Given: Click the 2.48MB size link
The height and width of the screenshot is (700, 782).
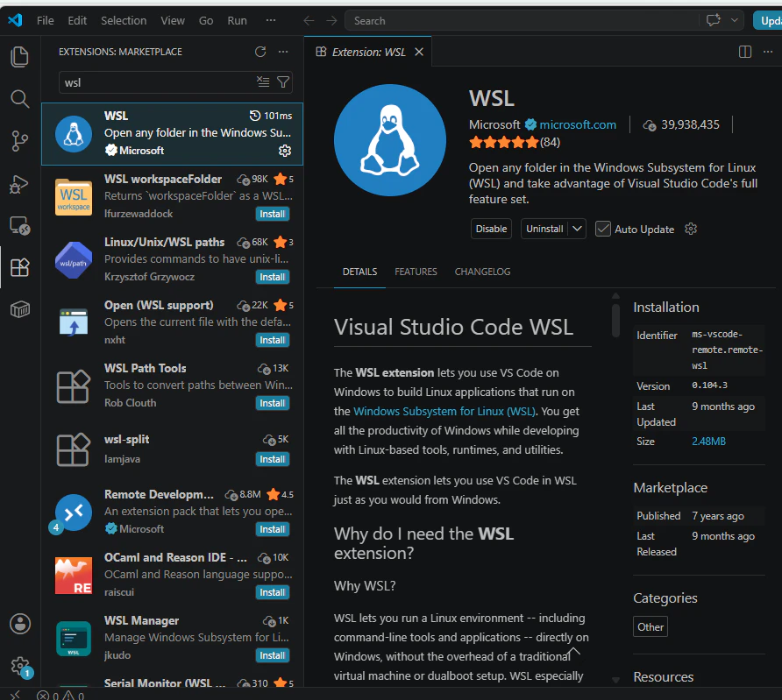Looking at the screenshot, I should coord(708,442).
